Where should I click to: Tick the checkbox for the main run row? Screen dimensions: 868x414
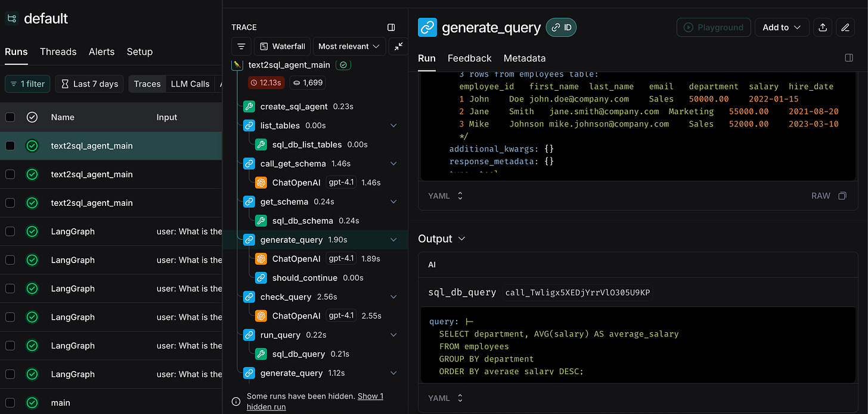(10, 403)
